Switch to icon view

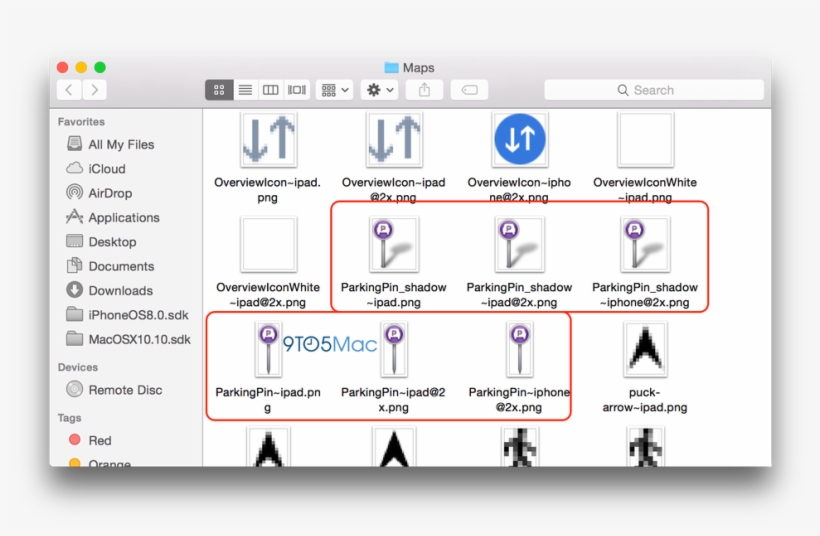click(x=219, y=90)
